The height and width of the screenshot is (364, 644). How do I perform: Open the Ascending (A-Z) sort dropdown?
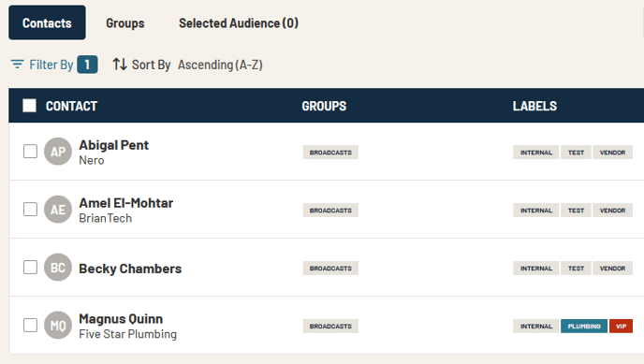coord(220,65)
